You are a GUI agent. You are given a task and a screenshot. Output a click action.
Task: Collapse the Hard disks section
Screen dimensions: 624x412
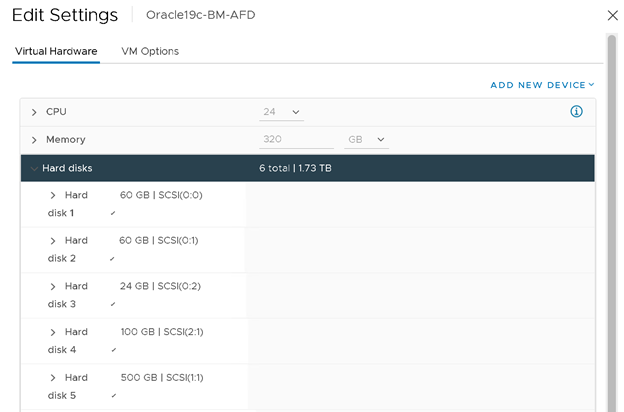pyautogui.click(x=34, y=168)
